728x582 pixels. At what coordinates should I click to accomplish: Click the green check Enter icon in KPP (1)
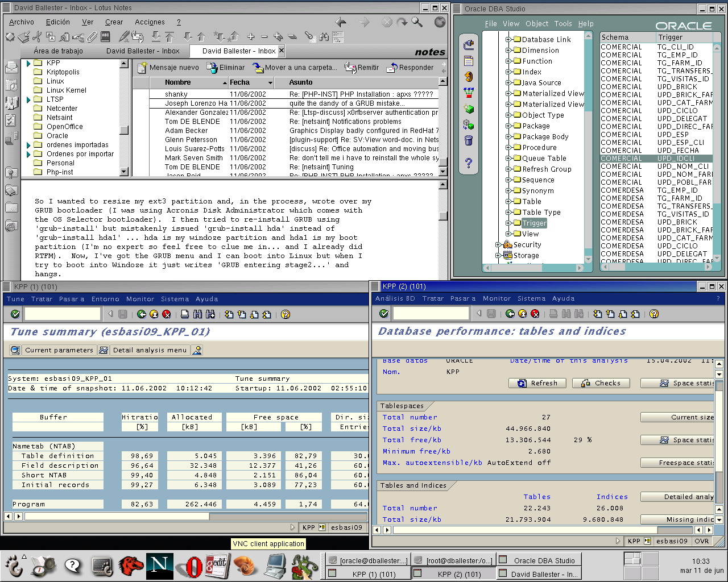(15, 314)
